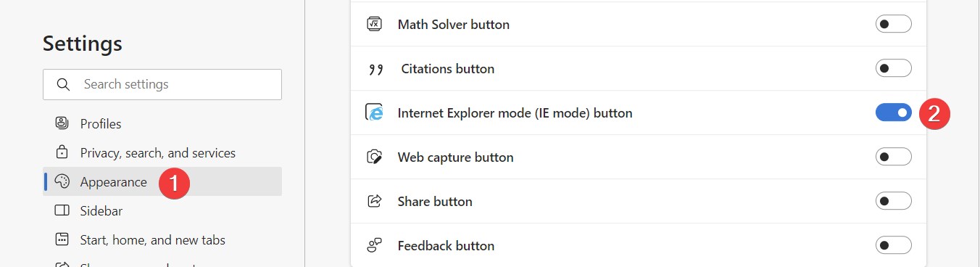The width and height of the screenshot is (980, 267).
Task: Click the Math Solver icon
Action: tap(374, 24)
